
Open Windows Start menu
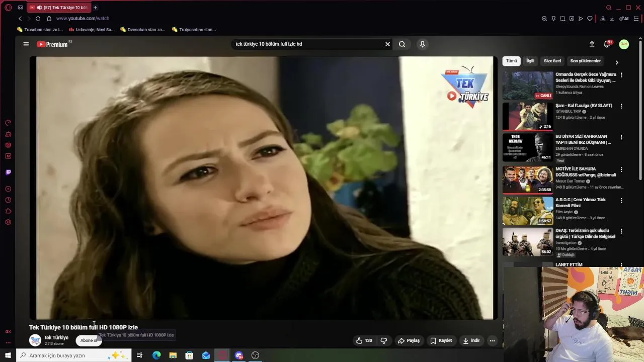(8, 355)
